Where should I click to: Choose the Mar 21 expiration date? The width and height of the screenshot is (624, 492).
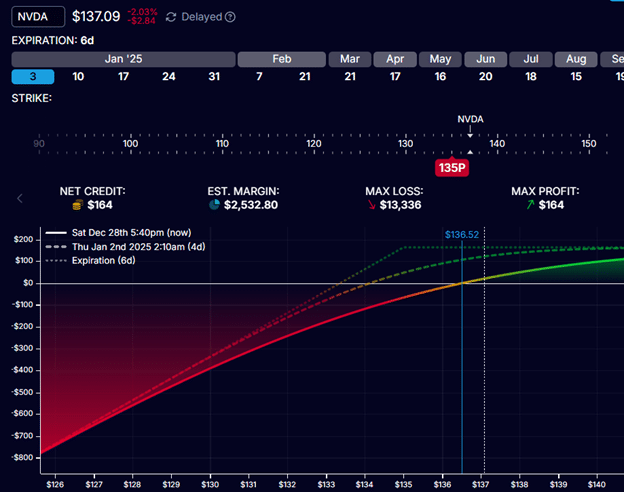[x=350, y=76]
